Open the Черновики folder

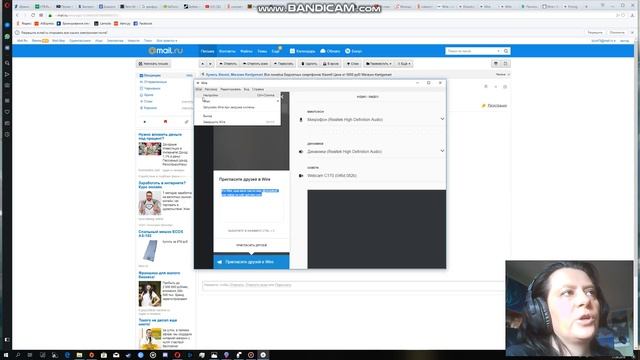coord(152,89)
